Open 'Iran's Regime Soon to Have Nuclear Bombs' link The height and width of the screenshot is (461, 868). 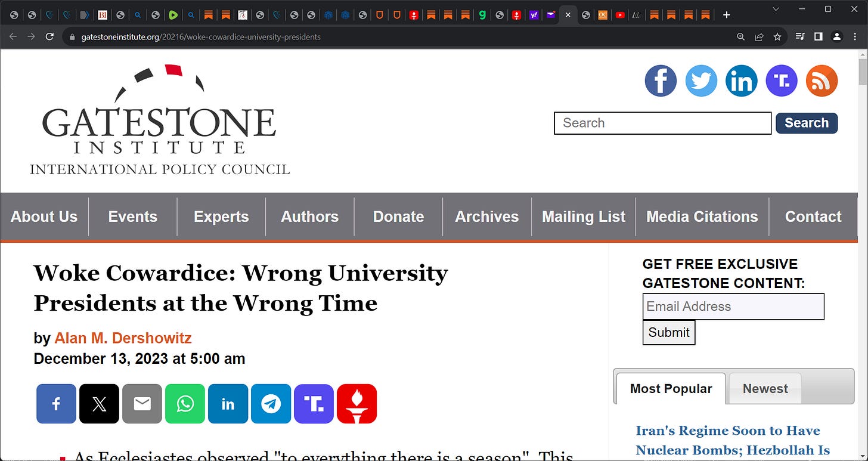[x=733, y=440]
